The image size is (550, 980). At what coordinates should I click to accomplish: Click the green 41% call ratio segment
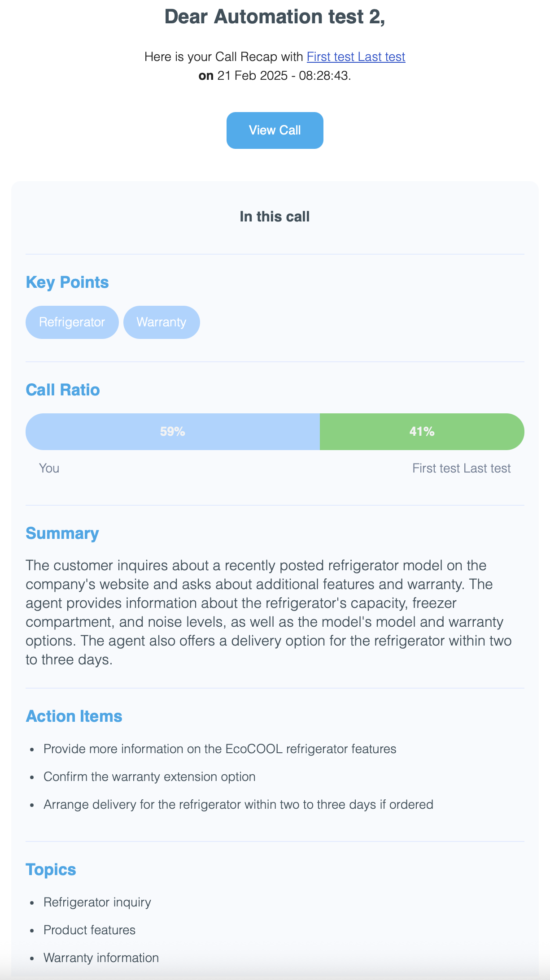point(422,432)
